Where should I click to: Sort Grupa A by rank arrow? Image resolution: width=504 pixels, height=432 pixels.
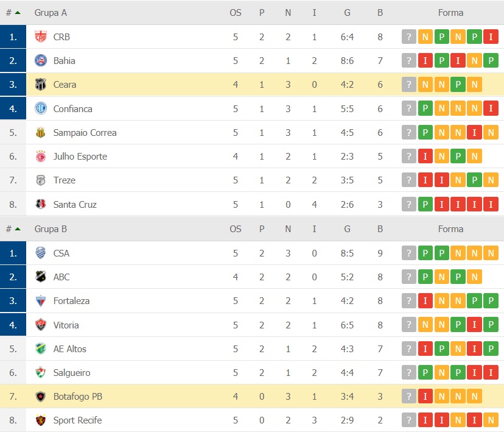18,13
